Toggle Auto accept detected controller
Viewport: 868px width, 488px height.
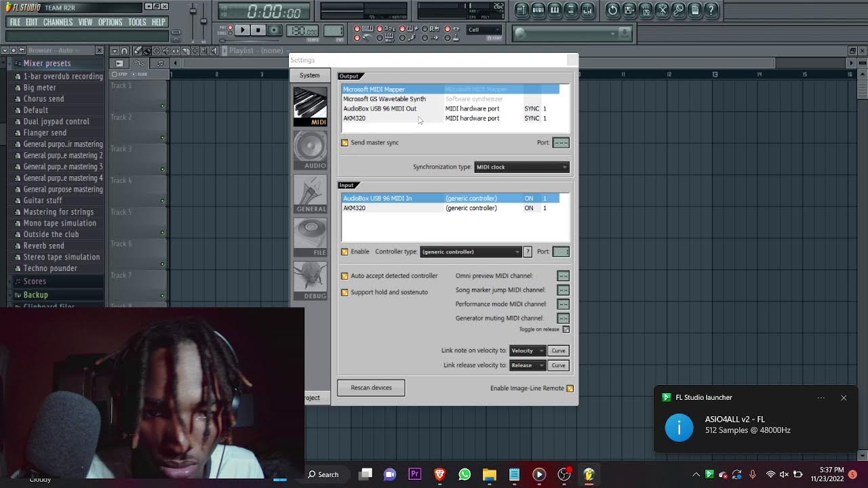(344, 276)
